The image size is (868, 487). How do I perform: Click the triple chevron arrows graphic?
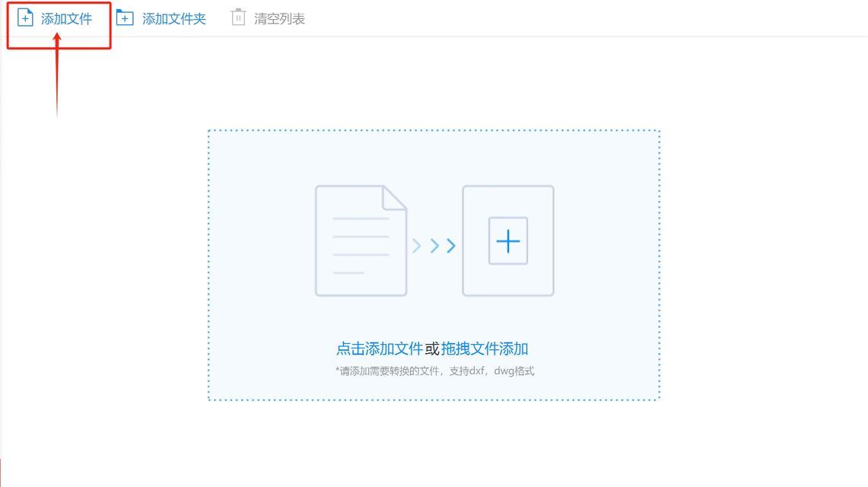tap(434, 246)
